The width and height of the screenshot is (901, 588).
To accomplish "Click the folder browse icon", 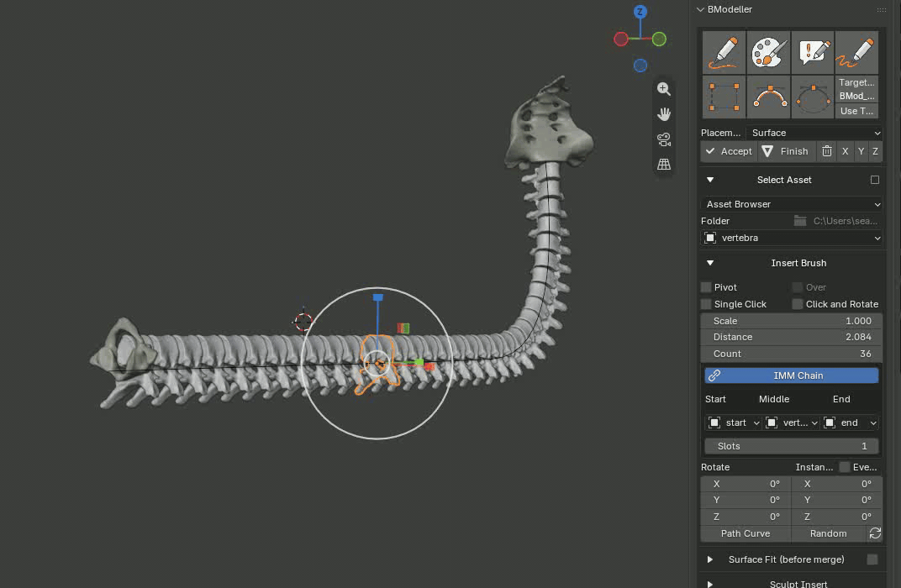I will tap(800, 220).
